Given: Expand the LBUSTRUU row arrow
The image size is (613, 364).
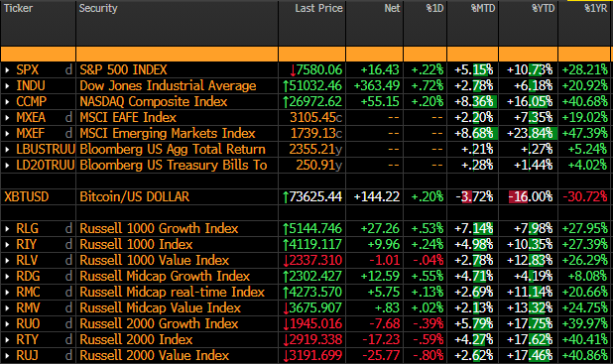Looking at the screenshot, I should coord(7,150).
